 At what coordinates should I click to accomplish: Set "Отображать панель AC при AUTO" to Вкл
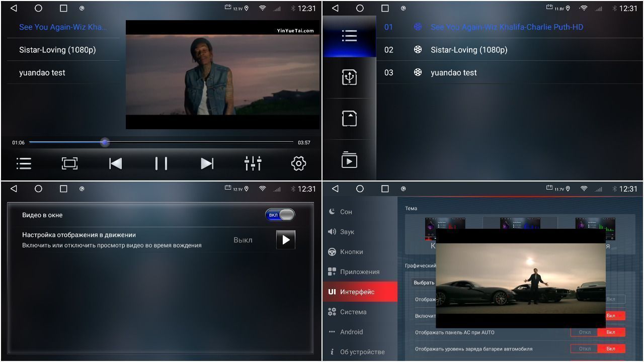click(x=611, y=332)
